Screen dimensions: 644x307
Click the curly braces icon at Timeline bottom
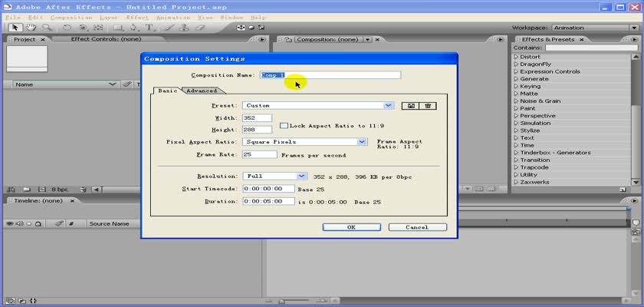(33, 301)
